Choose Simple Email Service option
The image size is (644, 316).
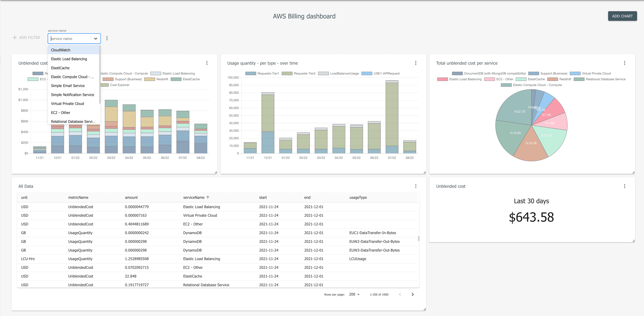(x=68, y=86)
